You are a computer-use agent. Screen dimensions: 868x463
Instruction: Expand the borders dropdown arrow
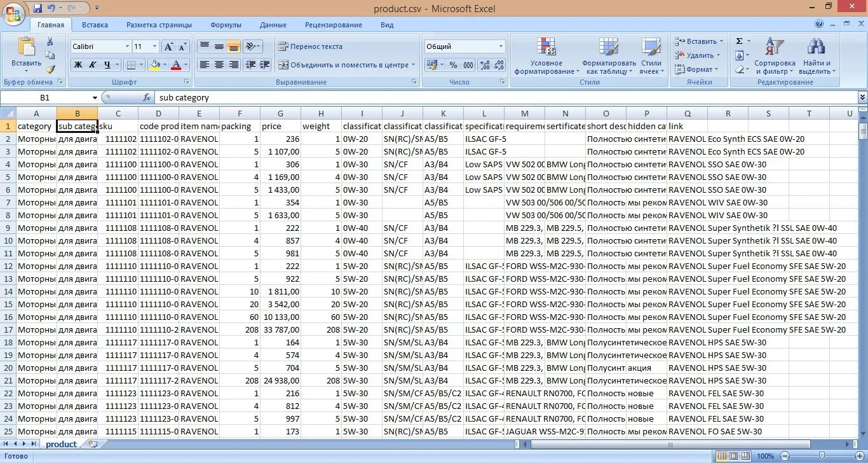pyautogui.click(x=141, y=65)
